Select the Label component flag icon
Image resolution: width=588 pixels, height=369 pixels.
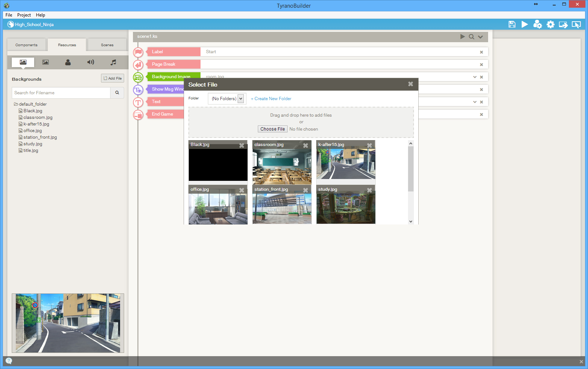[x=138, y=52]
